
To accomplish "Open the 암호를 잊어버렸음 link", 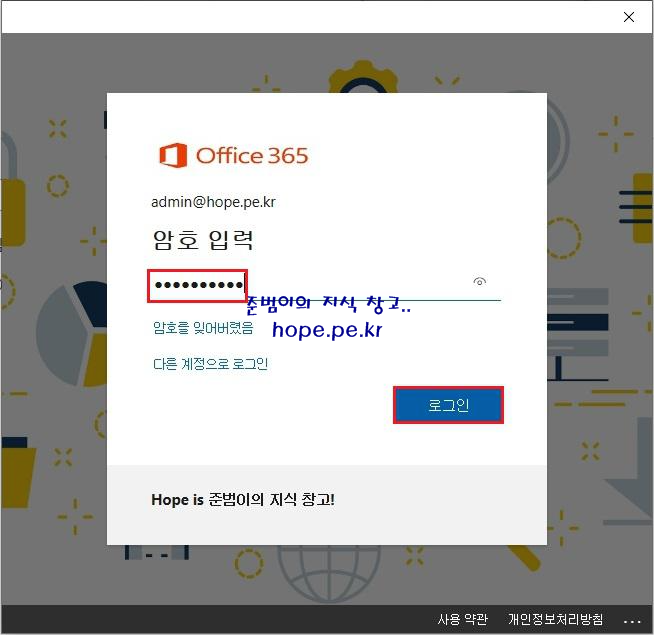I will tap(203, 328).
